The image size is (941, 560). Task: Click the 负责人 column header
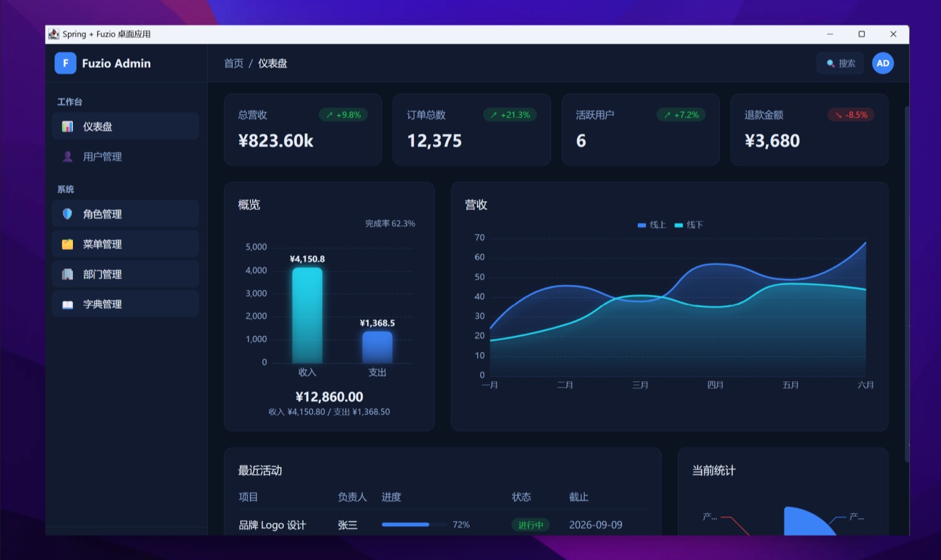click(x=353, y=497)
